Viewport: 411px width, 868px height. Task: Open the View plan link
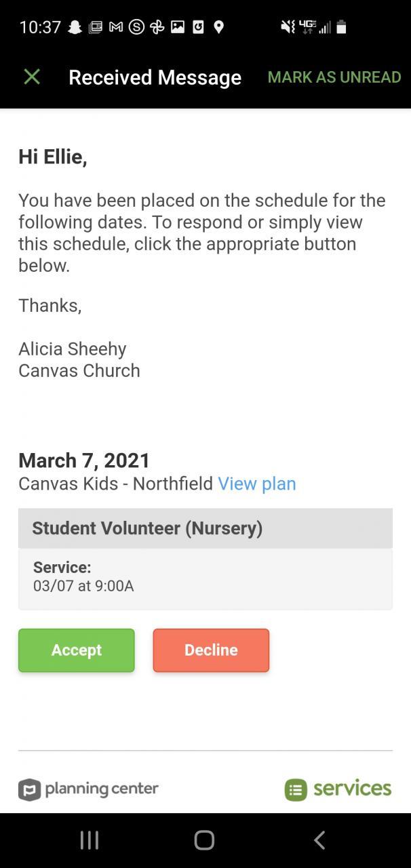pyautogui.click(x=256, y=484)
